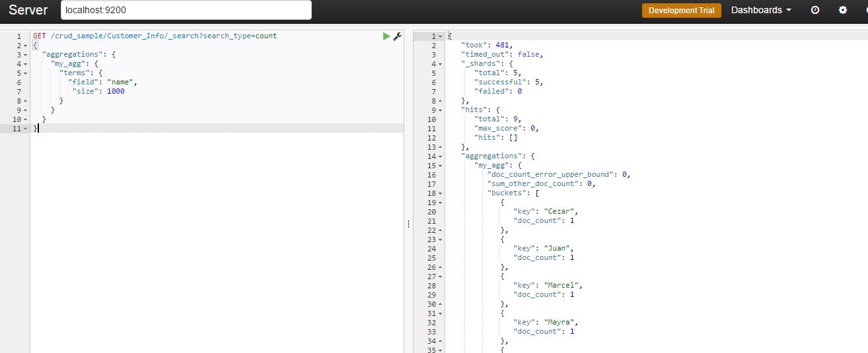Click the fold marker on editor line 10
The width and height of the screenshot is (868, 353).
tap(25, 119)
